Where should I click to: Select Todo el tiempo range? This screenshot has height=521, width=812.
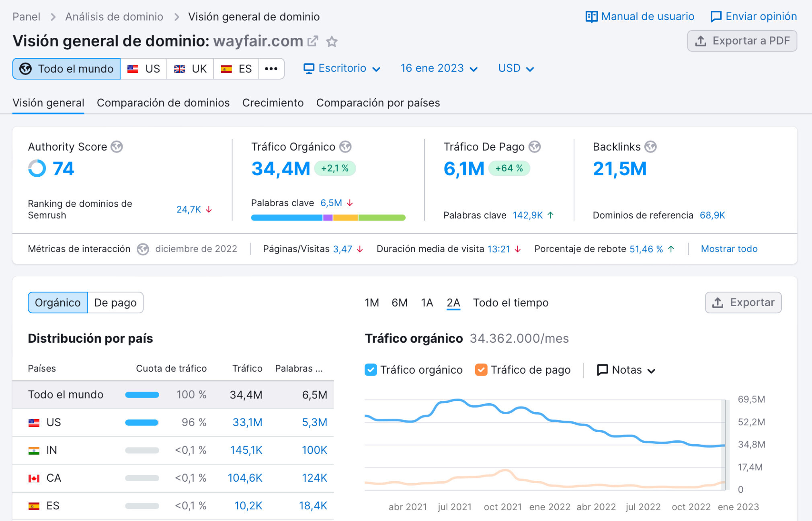(511, 302)
